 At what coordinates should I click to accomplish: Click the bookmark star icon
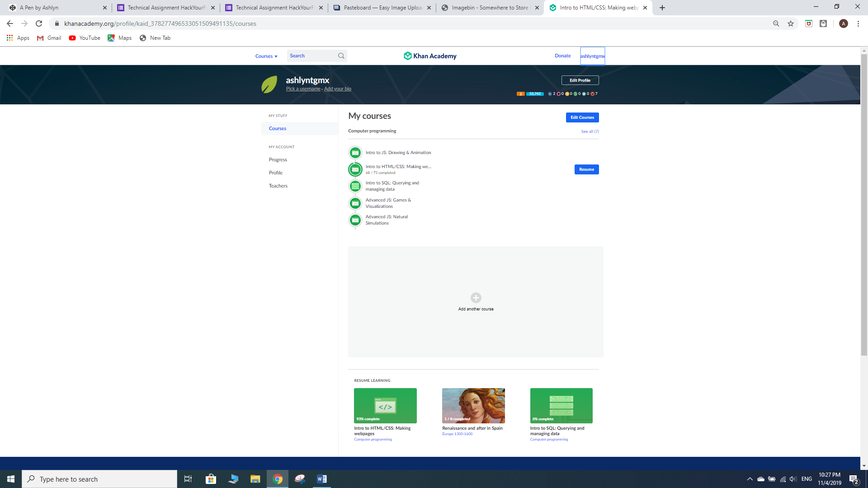(791, 23)
